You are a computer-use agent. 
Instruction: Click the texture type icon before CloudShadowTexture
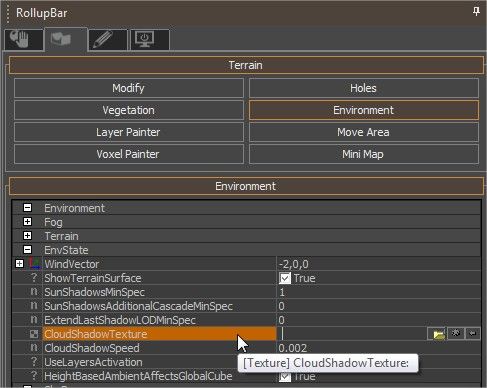(34, 334)
